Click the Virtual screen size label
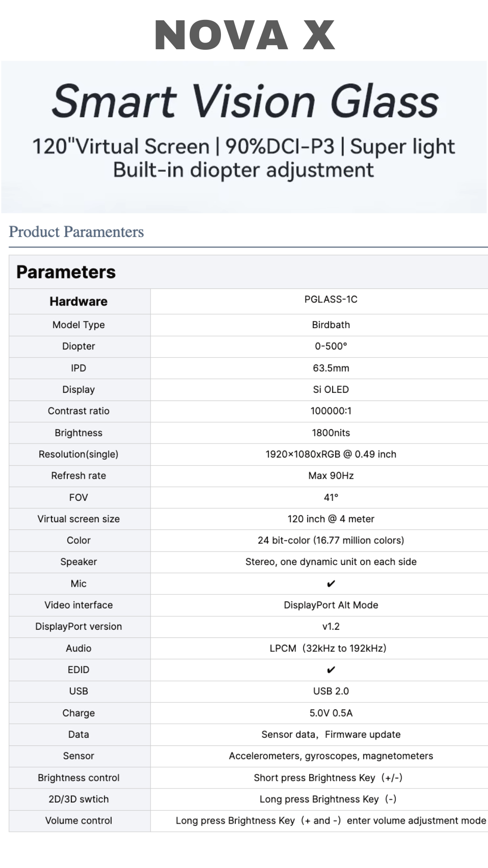488x868 pixels. pyautogui.click(x=79, y=519)
